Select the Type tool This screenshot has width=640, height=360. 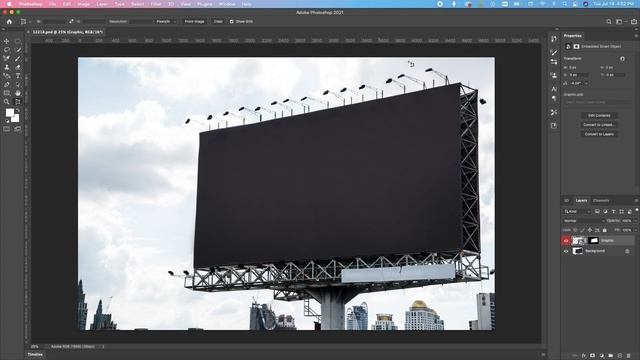18,76
